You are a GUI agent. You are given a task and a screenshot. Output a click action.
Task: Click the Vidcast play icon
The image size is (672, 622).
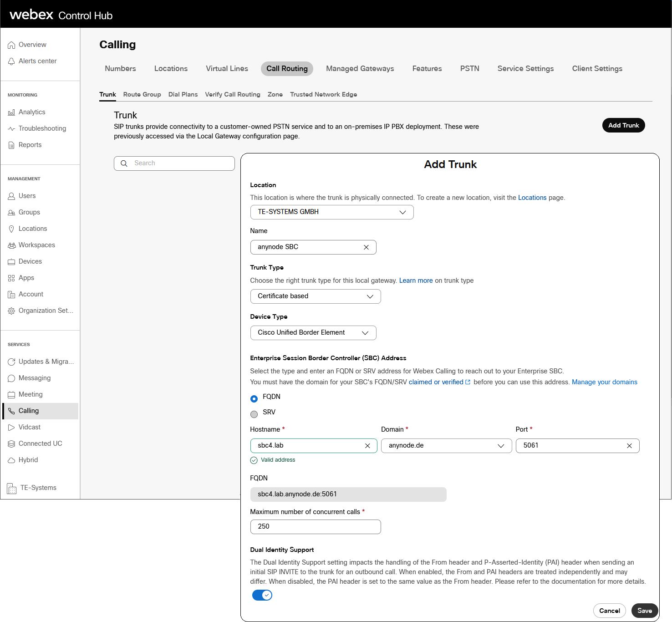(11, 428)
